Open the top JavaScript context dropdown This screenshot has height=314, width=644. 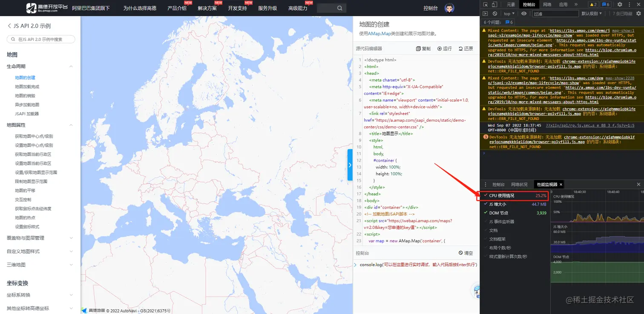[509, 14]
